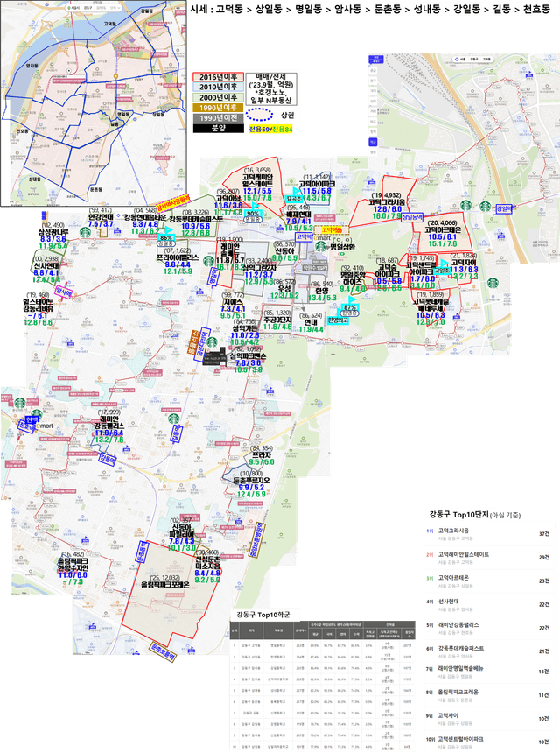Click the Starbucks logo right of 고덕자이

pyautogui.click(x=493, y=283)
